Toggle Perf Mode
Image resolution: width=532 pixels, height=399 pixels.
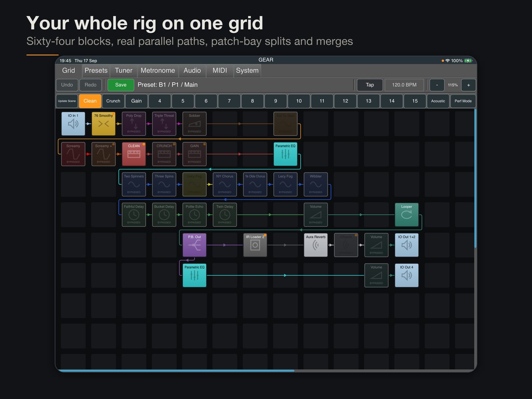point(463,101)
